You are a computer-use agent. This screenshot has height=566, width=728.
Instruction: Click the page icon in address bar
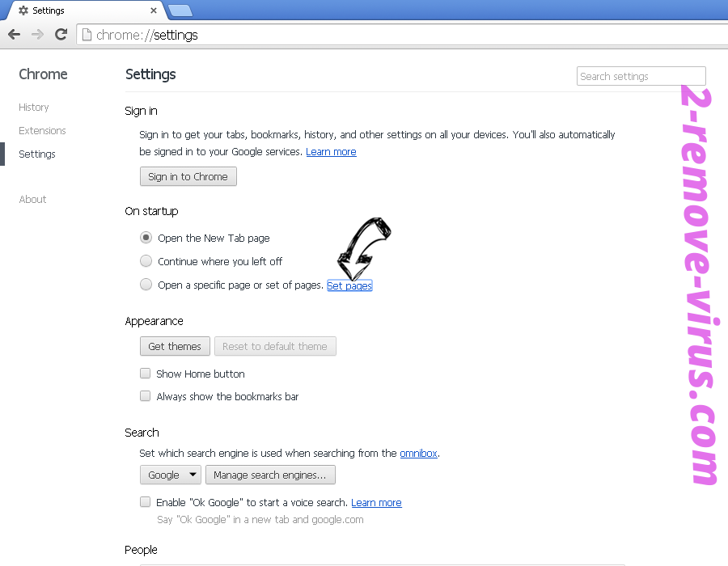click(x=87, y=35)
